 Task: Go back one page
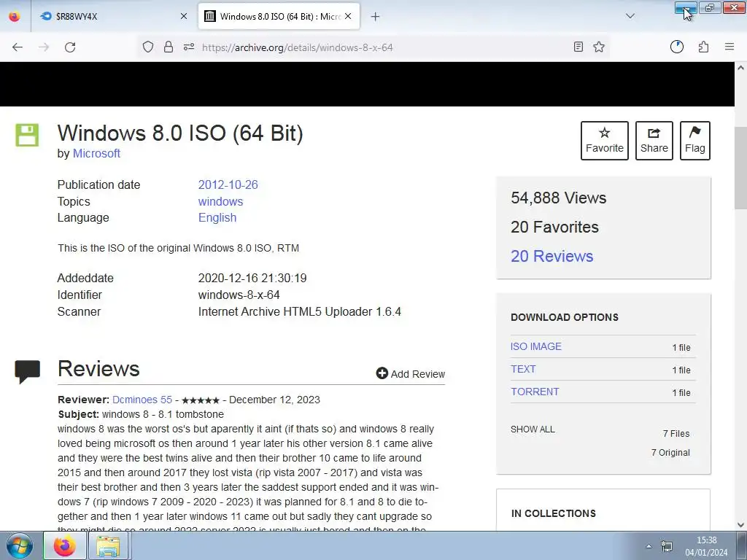pyautogui.click(x=18, y=47)
